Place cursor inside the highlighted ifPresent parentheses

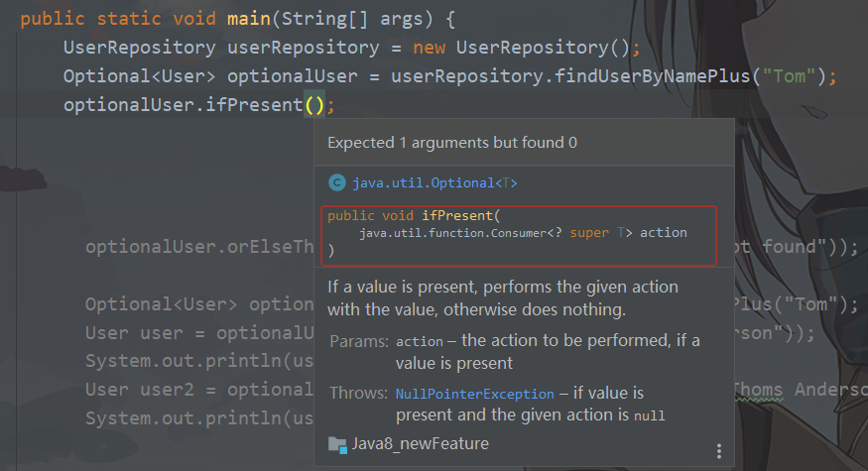pos(314,104)
